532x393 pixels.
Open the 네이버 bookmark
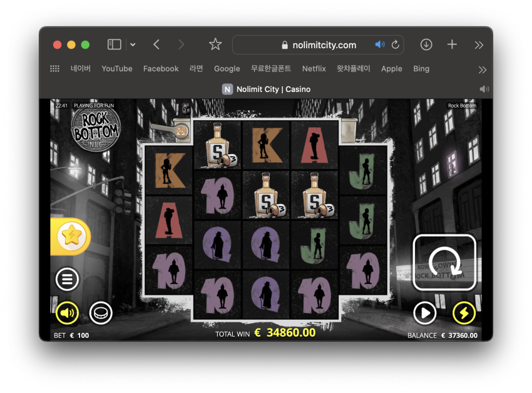click(x=80, y=69)
